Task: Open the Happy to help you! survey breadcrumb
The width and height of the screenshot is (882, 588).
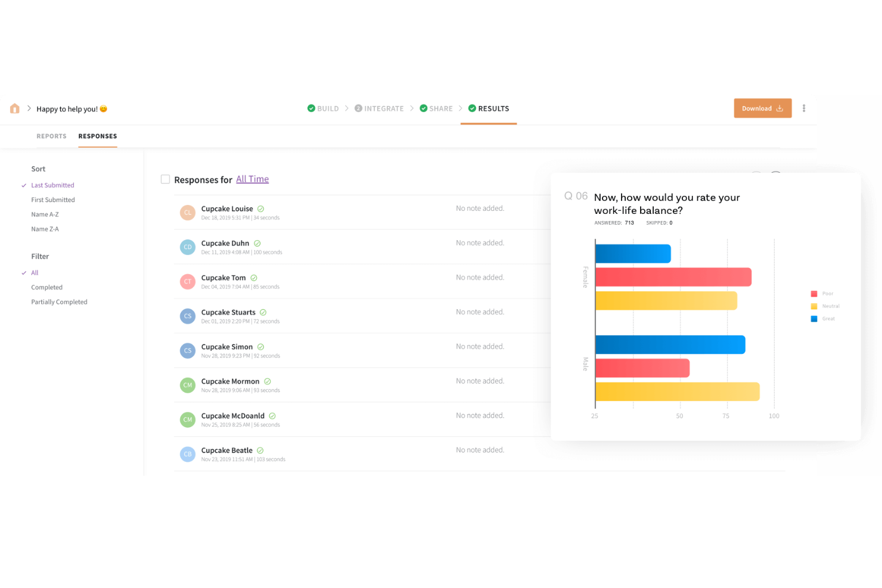Action: (x=67, y=108)
